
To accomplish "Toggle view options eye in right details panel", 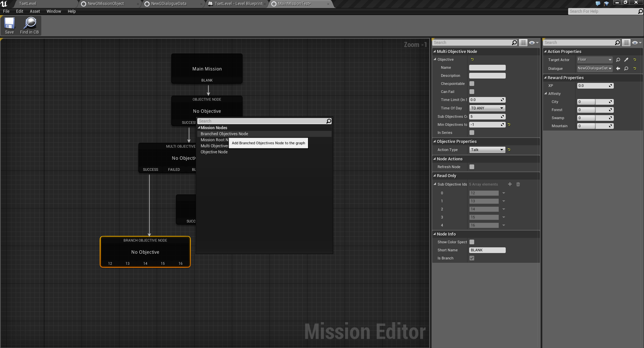I will pyautogui.click(x=637, y=43).
